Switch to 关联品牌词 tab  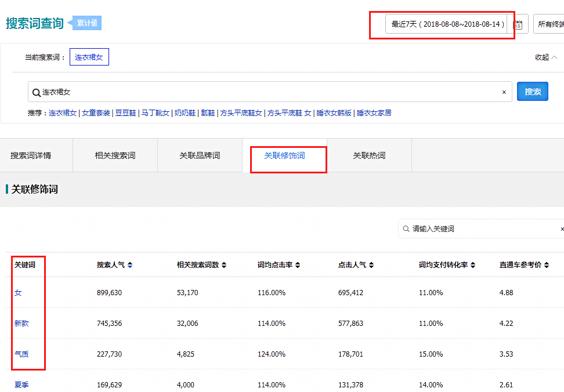(200, 155)
